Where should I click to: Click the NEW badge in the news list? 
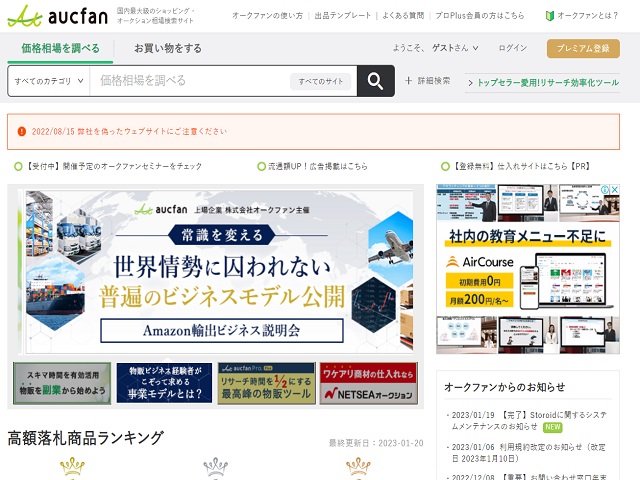553,427
